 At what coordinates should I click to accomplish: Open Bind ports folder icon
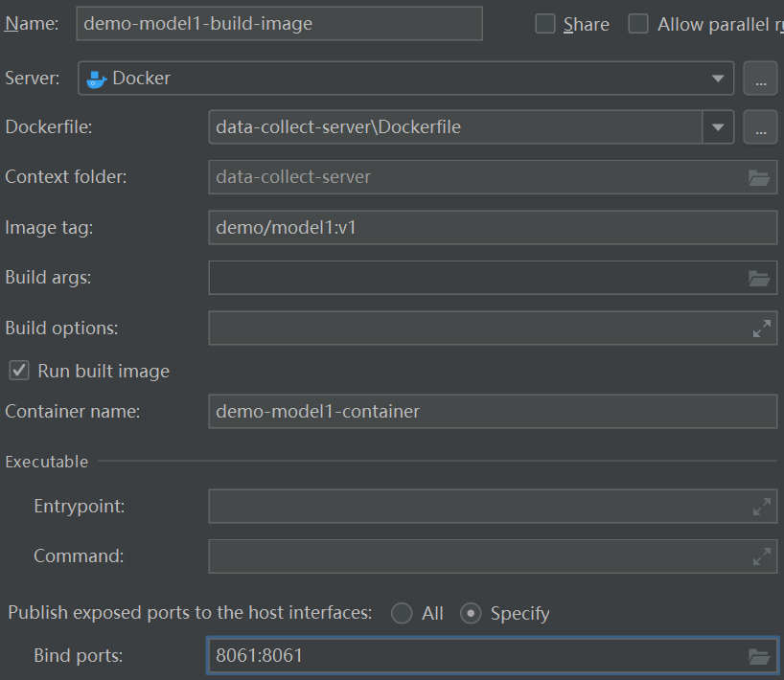[759, 656]
